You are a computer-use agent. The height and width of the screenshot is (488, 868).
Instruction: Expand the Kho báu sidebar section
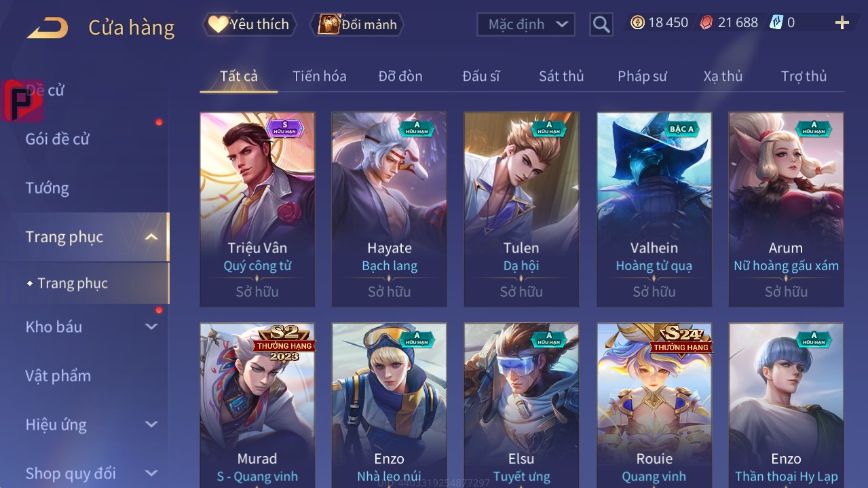[x=151, y=326]
